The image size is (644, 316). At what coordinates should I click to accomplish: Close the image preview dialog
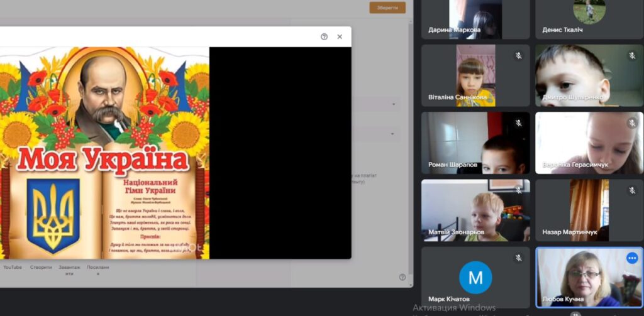point(340,36)
